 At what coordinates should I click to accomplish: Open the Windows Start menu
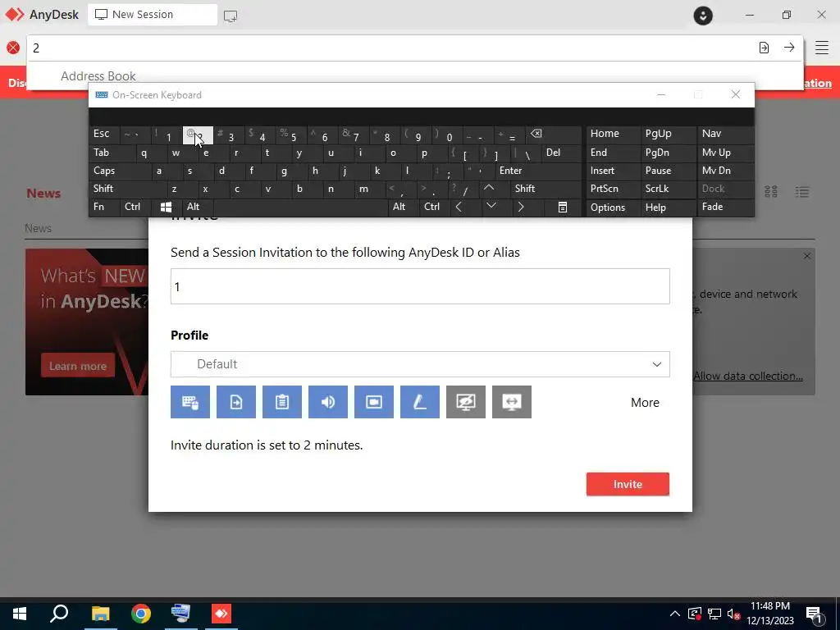click(20, 614)
